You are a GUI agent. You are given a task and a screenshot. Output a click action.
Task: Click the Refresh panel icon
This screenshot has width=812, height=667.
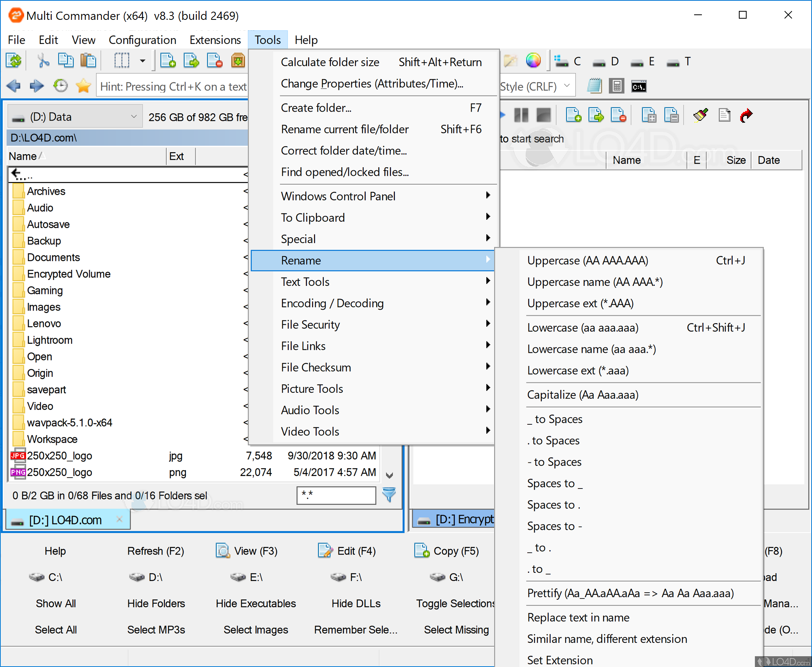click(x=14, y=60)
